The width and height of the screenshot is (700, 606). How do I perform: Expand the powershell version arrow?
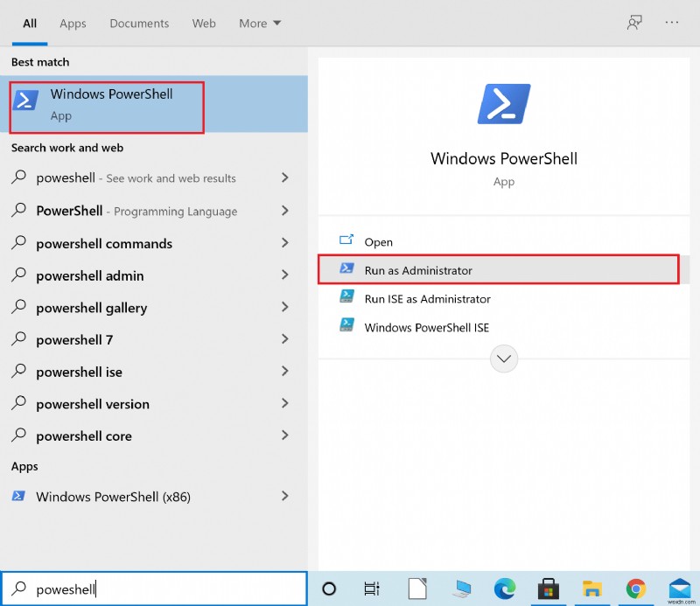(x=285, y=403)
